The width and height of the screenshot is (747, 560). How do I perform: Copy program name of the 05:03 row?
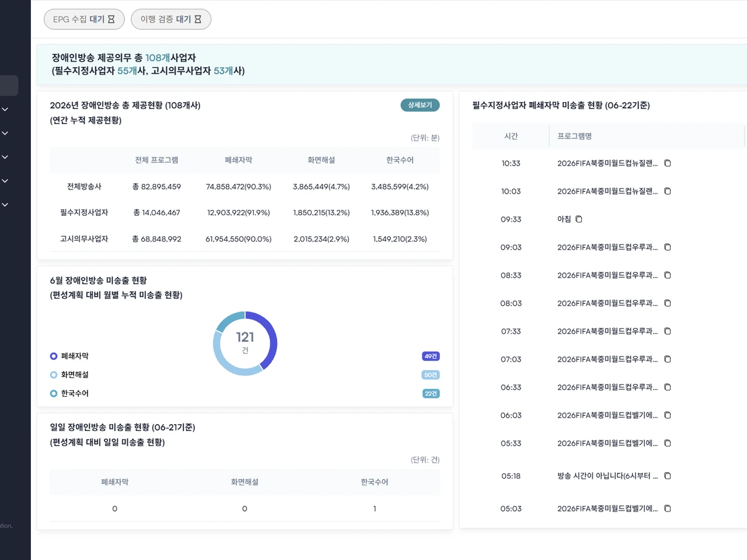pos(668,509)
